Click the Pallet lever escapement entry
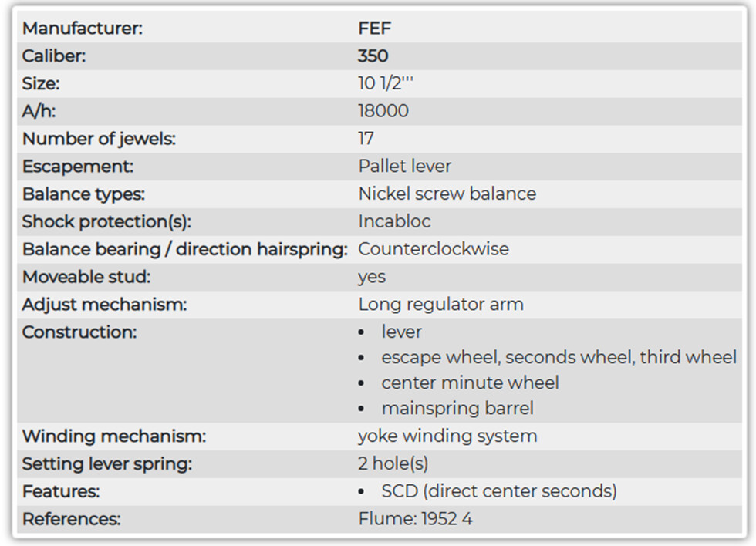The height and width of the screenshot is (546, 756). 404,167
